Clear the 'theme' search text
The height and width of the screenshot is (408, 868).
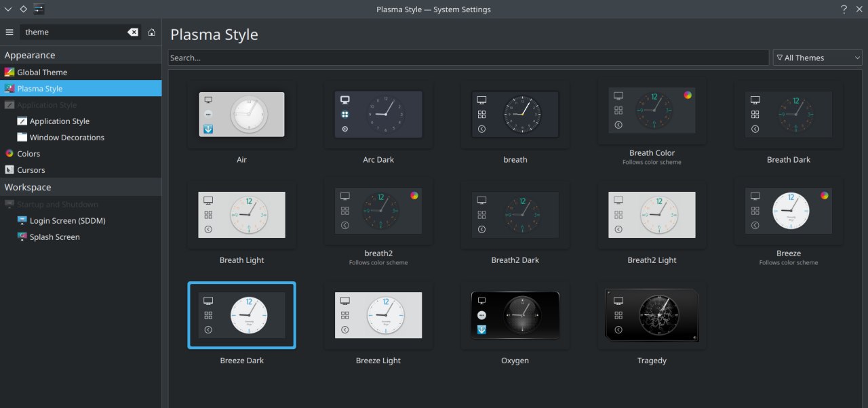tap(133, 32)
